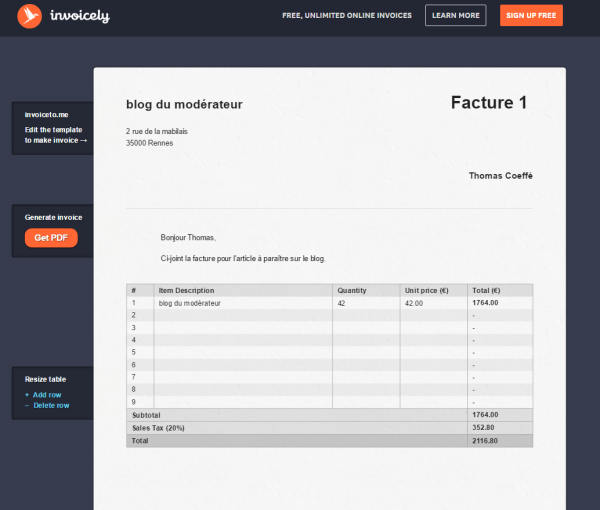Click the sales tax amount 352.80
The height and width of the screenshot is (510, 600).
point(483,427)
